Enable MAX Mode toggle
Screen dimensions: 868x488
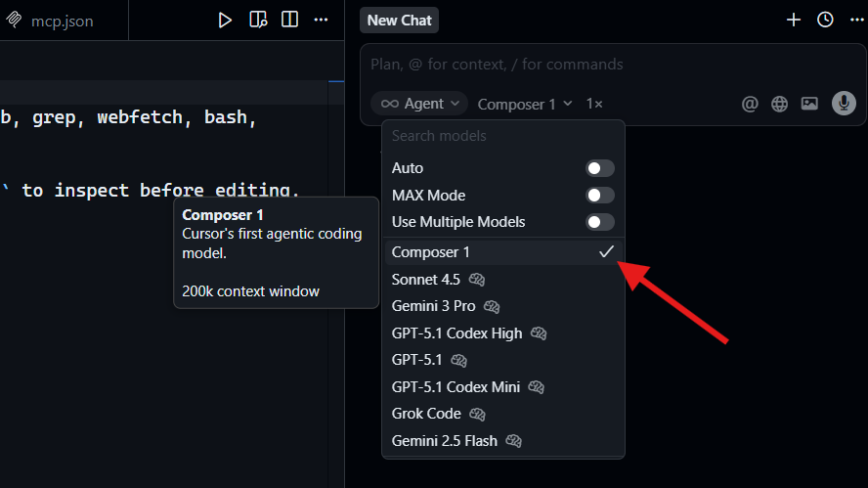pyautogui.click(x=599, y=196)
